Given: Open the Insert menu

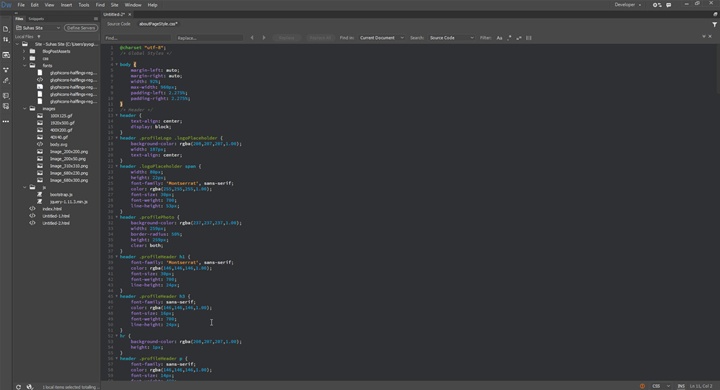Looking at the screenshot, I should tap(66, 5).
